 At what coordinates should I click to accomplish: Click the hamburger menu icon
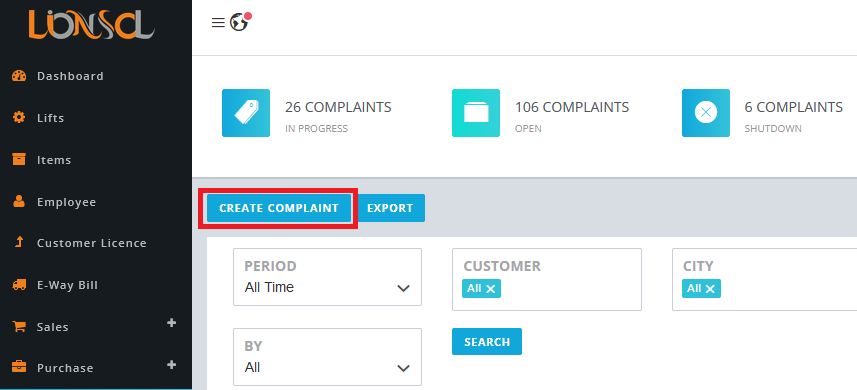(218, 22)
